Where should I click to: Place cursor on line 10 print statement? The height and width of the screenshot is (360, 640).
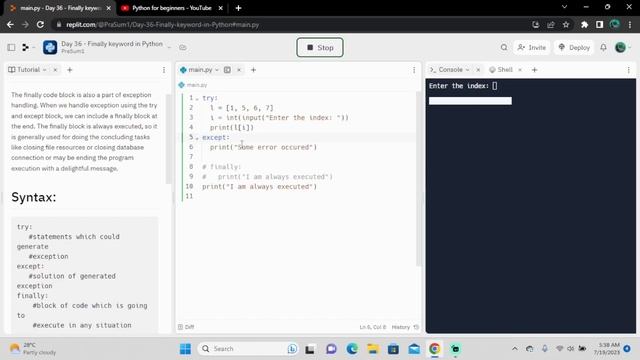[x=259, y=187]
